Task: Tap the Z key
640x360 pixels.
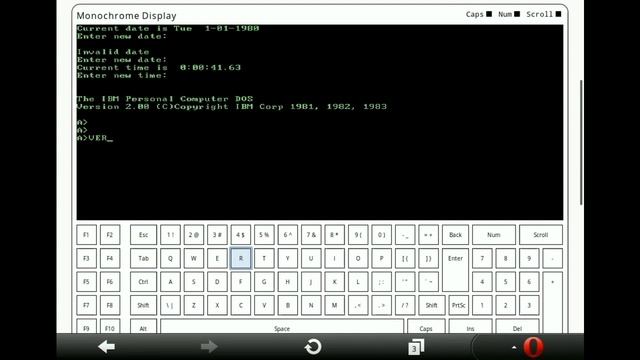Action: pos(193,305)
